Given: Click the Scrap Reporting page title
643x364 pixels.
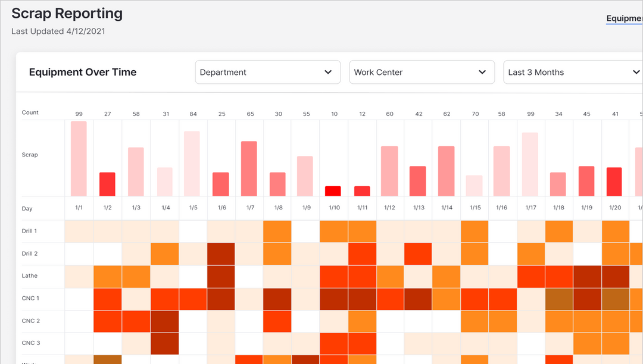Looking at the screenshot, I should (67, 13).
